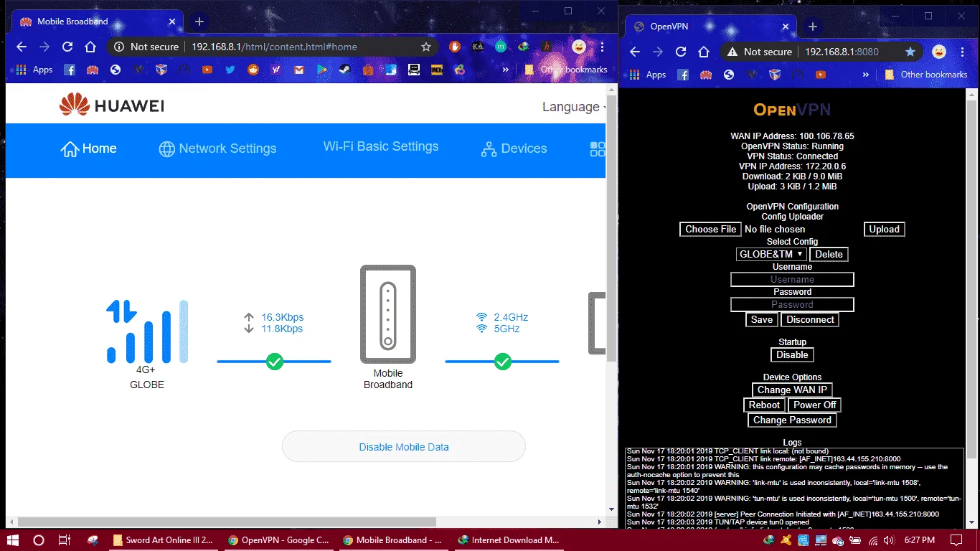Open the Steam bookmark

[345, 70]
